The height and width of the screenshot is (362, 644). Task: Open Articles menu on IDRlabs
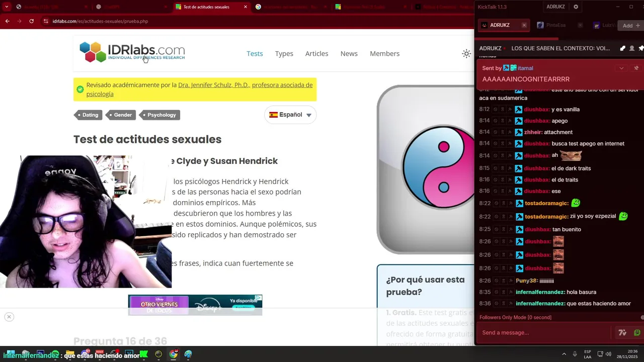pyautogui.click(x=316, y=54)
